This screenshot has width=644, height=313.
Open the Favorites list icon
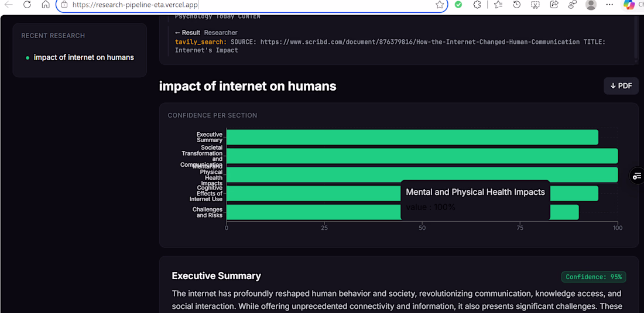click(x=498, y=5)
